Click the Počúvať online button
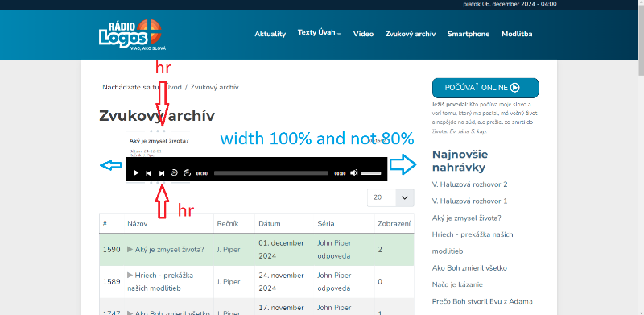 pos(485,88)
